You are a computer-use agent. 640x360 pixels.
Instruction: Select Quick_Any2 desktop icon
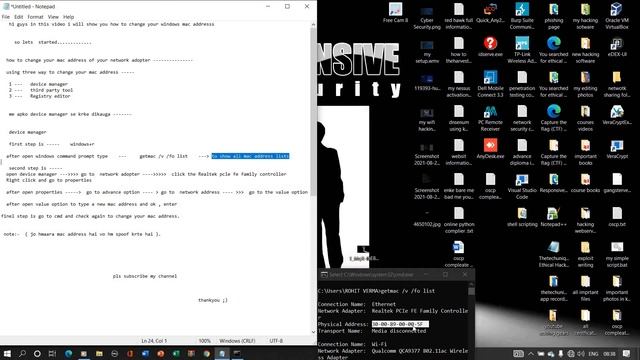click(x=490, y=13)
